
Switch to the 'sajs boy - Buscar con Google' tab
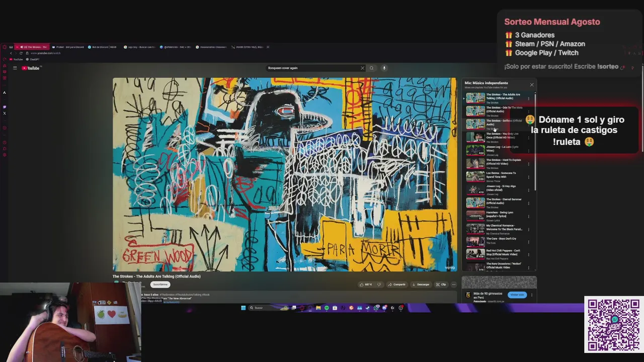click(140, 47)
